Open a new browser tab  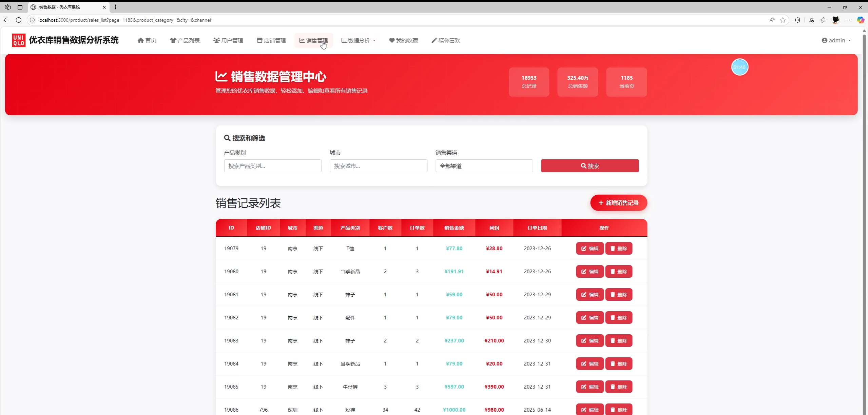116,7
